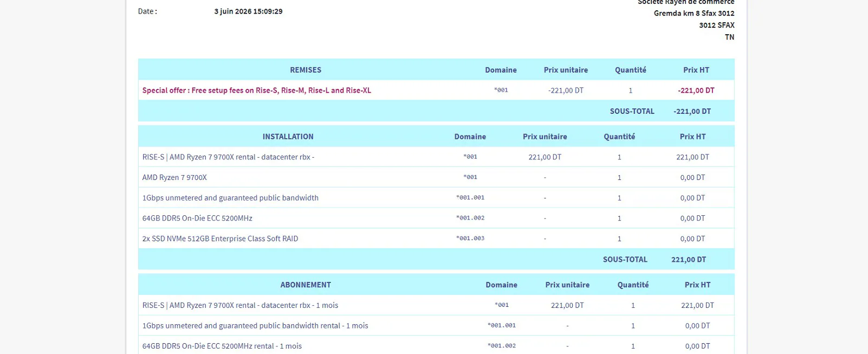Screen dimensions: 868x354
Task: Click domain code *001.003 in installation table
Action: point(470,239)
